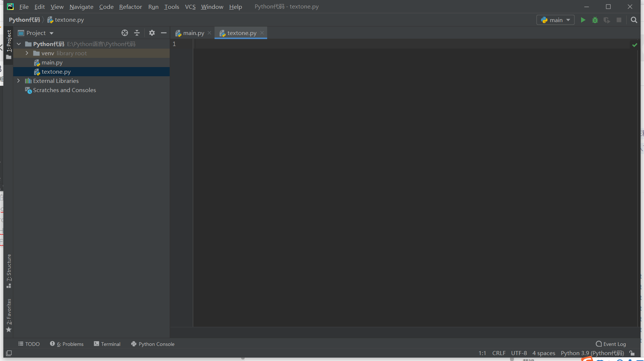
Task: Open the Python Console tool window
Action: point(153,344)
